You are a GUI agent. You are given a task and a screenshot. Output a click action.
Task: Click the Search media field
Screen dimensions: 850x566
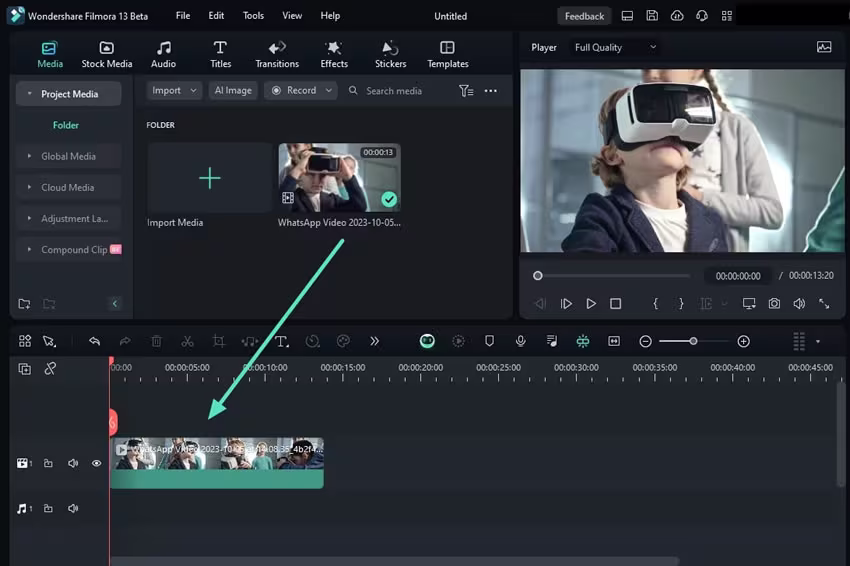click(x=394, y=91)
